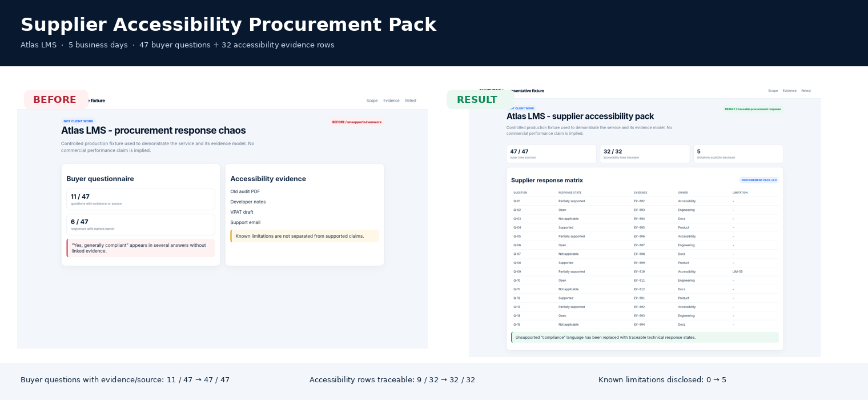This screenshot has height=400, width=868.
Task: Click evidence EV-011 in row Q-10
Action: [639, 281]
